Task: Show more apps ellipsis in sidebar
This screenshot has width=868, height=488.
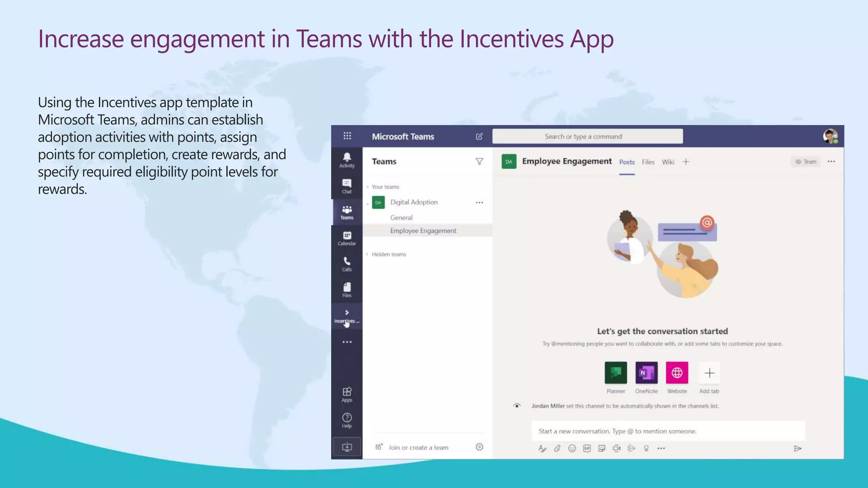Action: [347, 342]
